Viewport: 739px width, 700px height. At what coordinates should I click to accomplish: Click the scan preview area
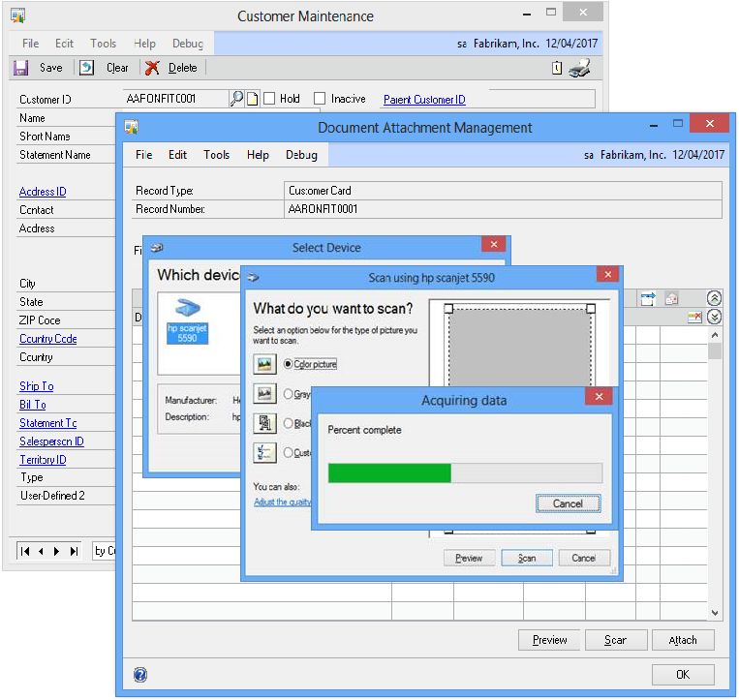coord(519,348)
